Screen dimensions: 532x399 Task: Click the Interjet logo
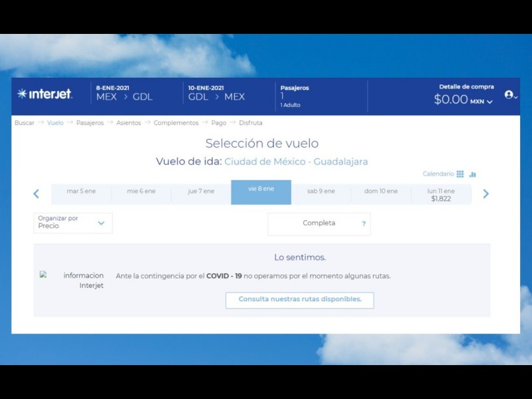pos(45,94)
